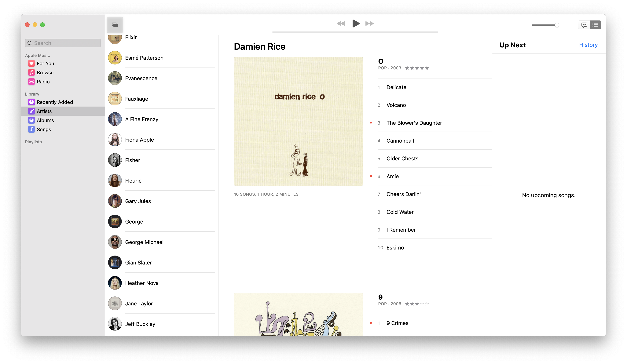Click the star rating for album 9
627x364 pixels.
click(x=417, y=304)
